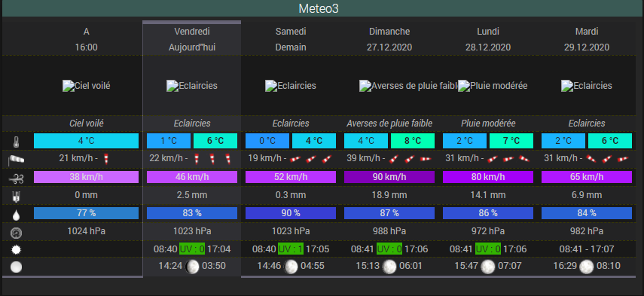Click Sunday's 8 °C max temperature box
The width and height of the screenshot is (644, 296).
point(413,141)
